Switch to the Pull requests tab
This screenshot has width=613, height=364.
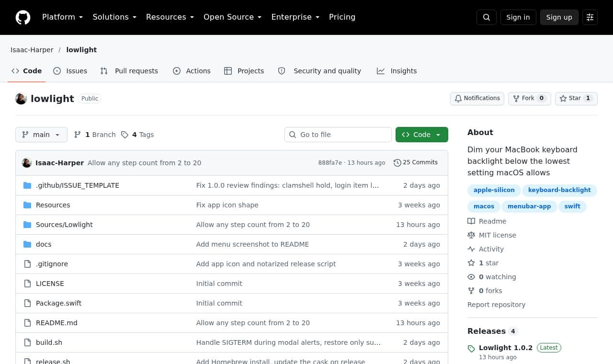coord(129,71)
